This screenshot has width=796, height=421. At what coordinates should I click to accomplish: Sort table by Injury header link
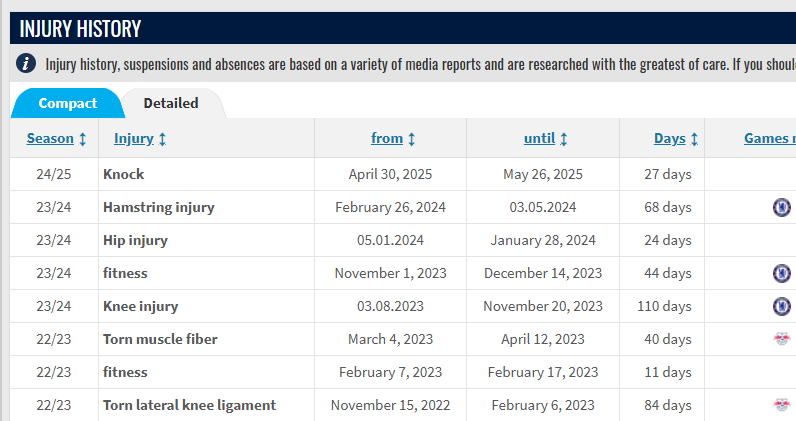[x=134, y=138]
